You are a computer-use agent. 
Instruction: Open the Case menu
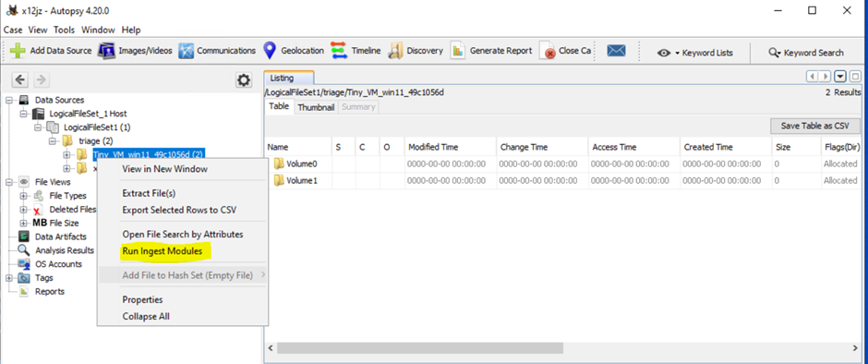(x=13, y=30)
